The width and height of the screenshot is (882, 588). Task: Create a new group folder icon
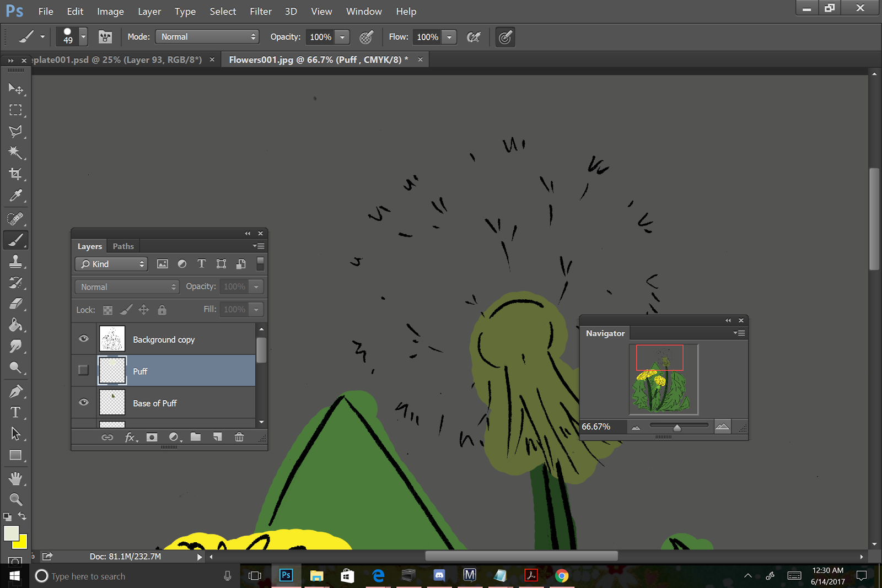click(x=196, y=437)
